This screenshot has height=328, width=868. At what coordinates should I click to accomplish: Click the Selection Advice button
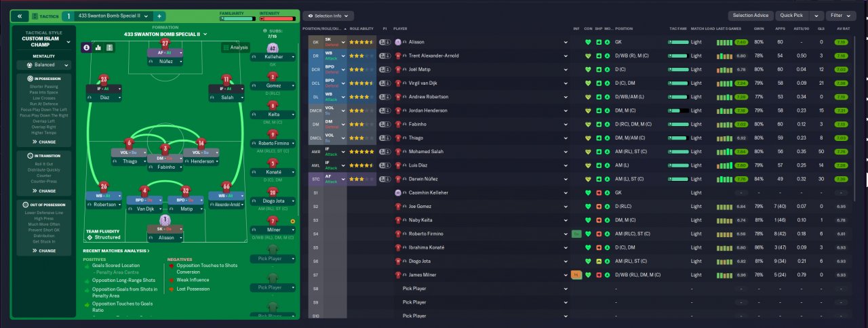(751, 16)
